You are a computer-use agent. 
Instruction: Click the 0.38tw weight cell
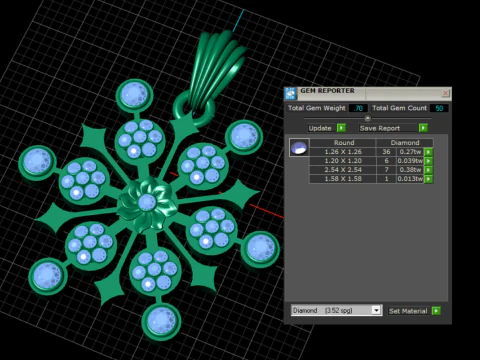point(410,170)
